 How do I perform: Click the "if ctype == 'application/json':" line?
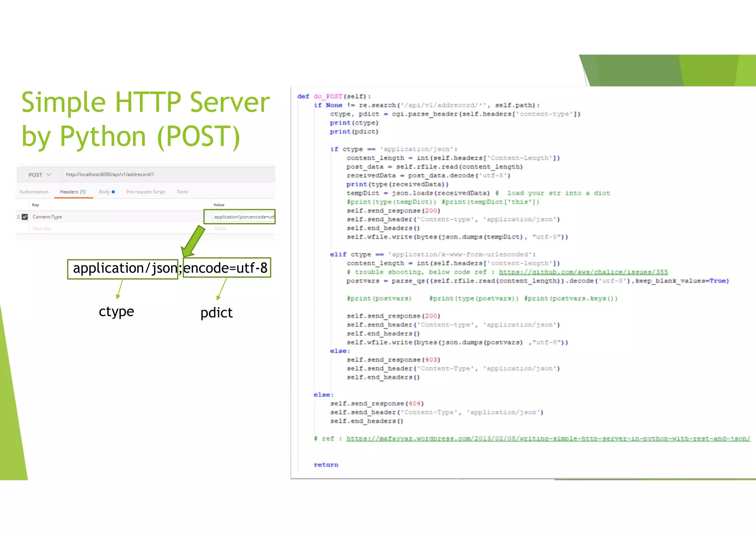click(394, 149)
